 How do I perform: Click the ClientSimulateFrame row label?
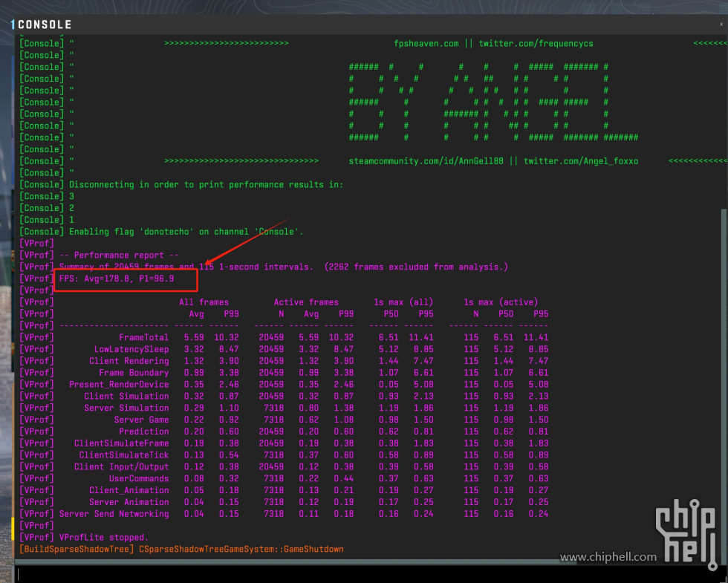click(x=122, y=443)
